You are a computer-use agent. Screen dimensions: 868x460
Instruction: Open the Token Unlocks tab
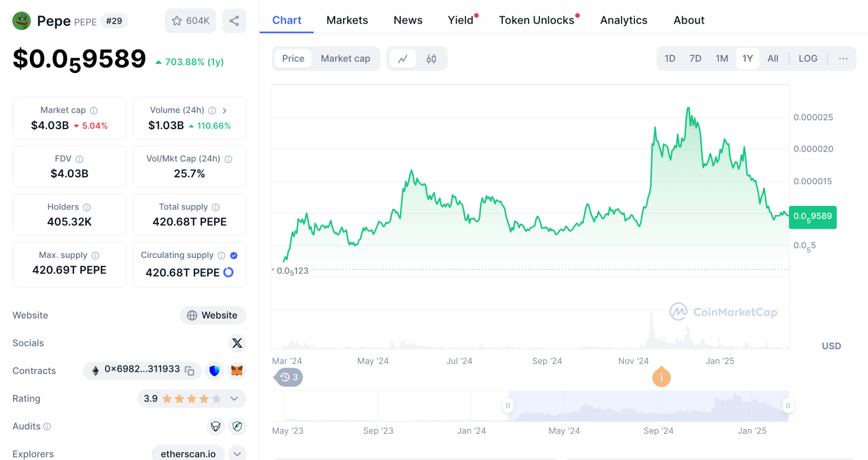coord(537,20)
